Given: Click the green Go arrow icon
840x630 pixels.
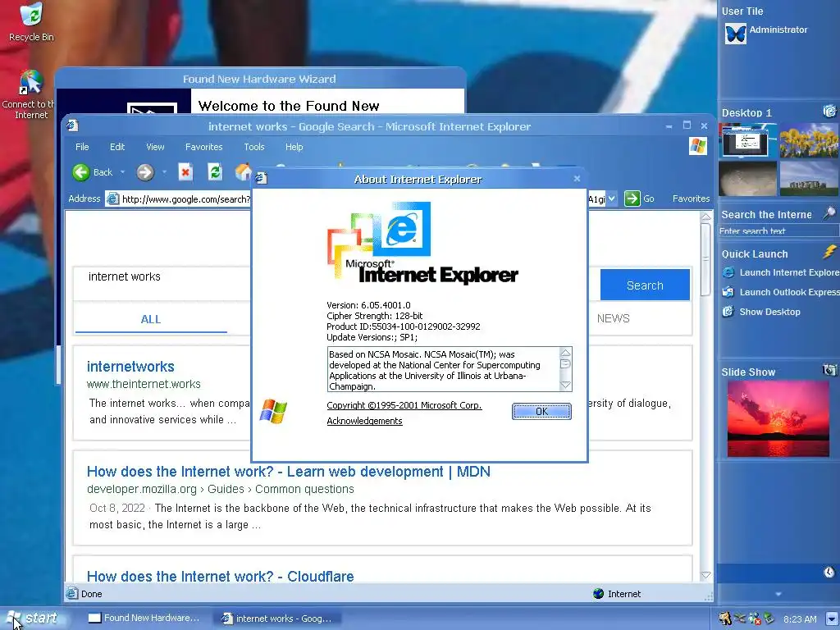Looking at the screenshot, I should click(632, 199).
